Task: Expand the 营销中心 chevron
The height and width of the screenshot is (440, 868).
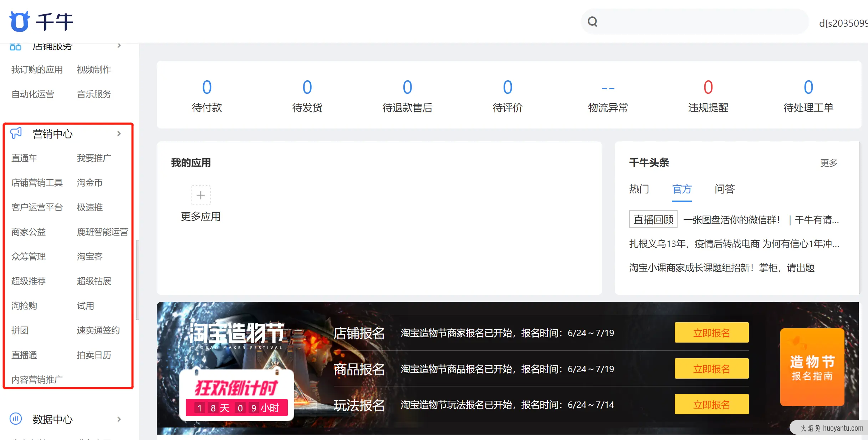Action: [x=119, y=134]
